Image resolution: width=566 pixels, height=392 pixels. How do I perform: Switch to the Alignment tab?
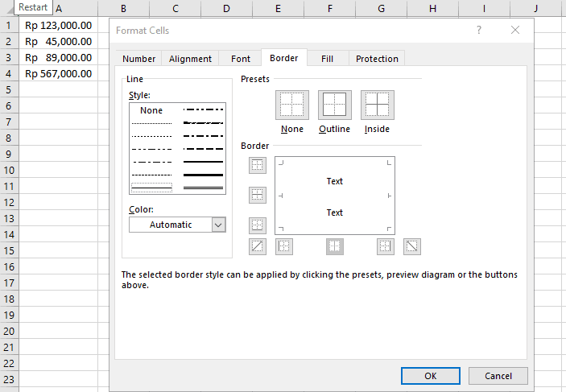(190, 59)
